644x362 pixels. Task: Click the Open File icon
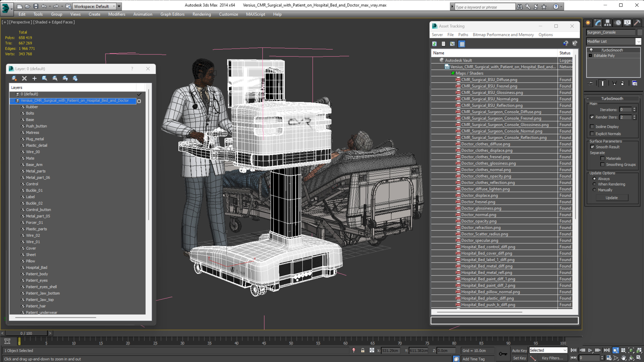(x=28, y=6)
